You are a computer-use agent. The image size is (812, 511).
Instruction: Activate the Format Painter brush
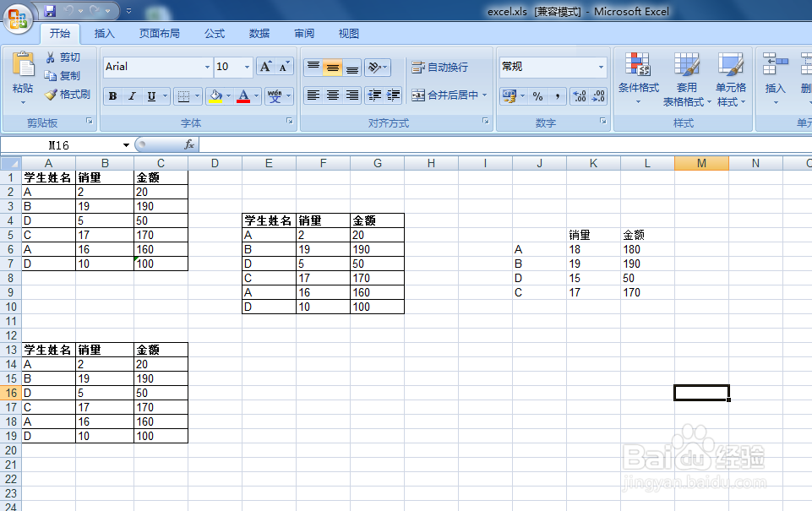pos(50,95)
